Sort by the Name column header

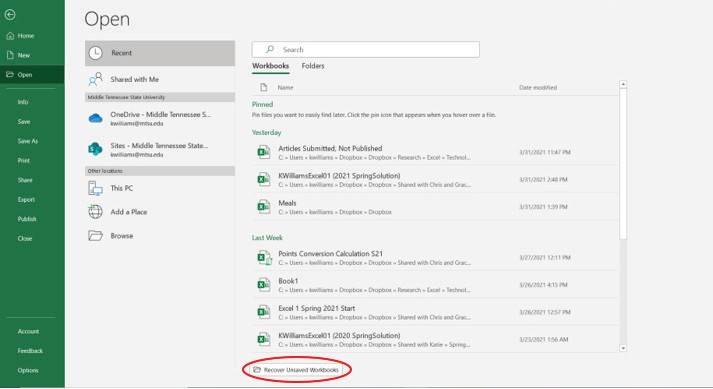[x=285, y=87]
